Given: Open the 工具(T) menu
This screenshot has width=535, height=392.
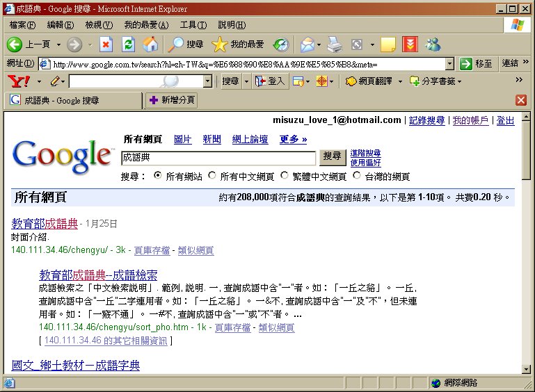Looking at the screenshot, I should pyautogui.click(x=193, y=25).
